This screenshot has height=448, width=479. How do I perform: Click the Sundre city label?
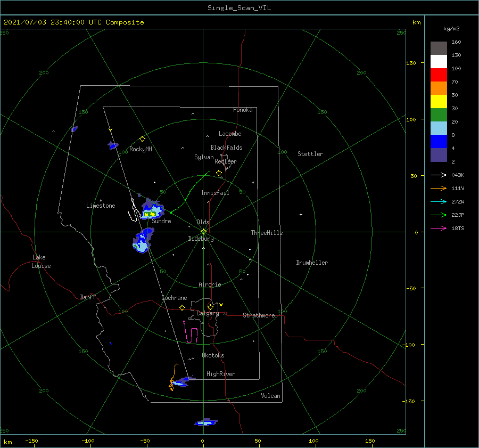coord(161,221)
